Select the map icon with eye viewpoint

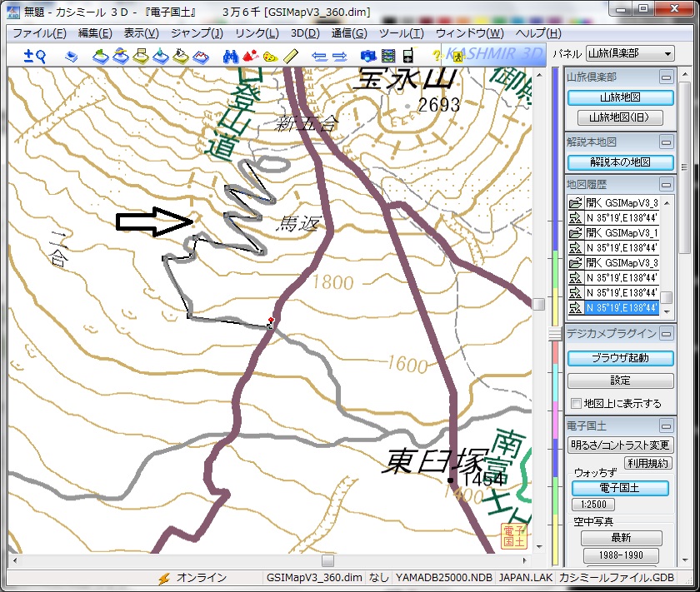tap(181, 57)
